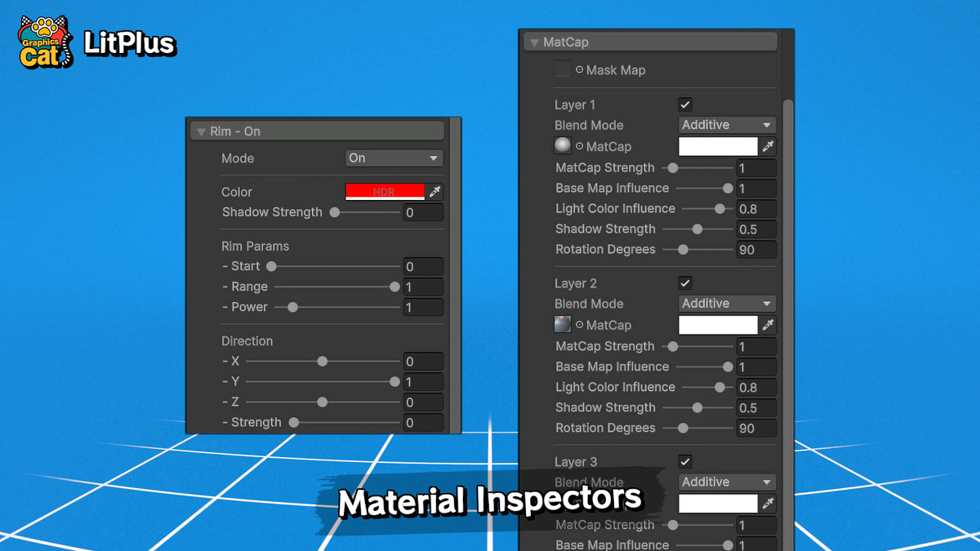980x551 pixels.
Task: Click the circle picker icon beside Layer 1 MatCap
Action: point(581,146)
